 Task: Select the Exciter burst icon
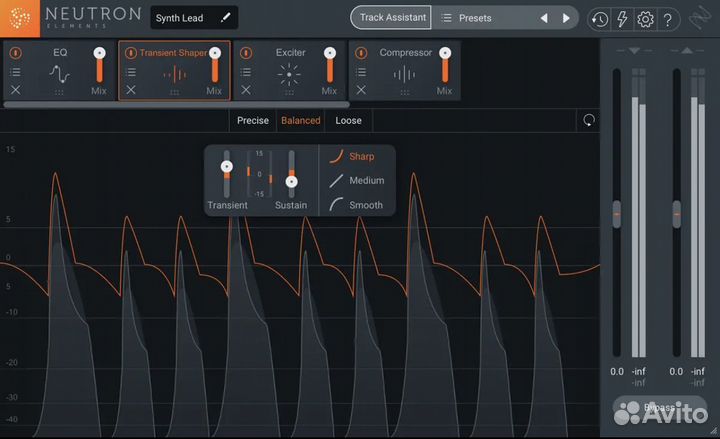pos(289,74)
